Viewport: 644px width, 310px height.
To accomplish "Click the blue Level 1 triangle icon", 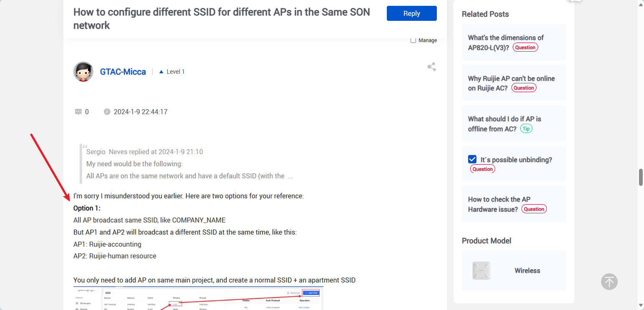I will (x=161, y=72).
